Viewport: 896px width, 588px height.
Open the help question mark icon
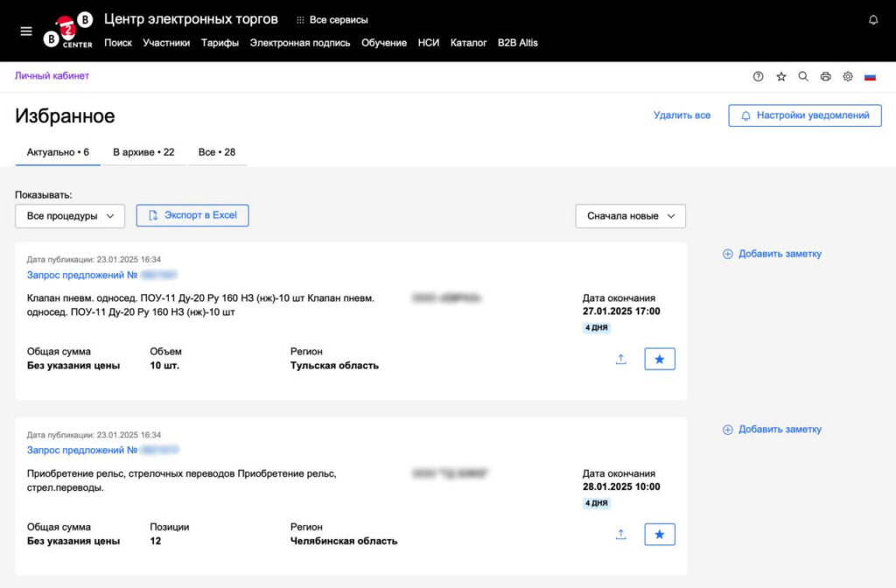point(759,77)
